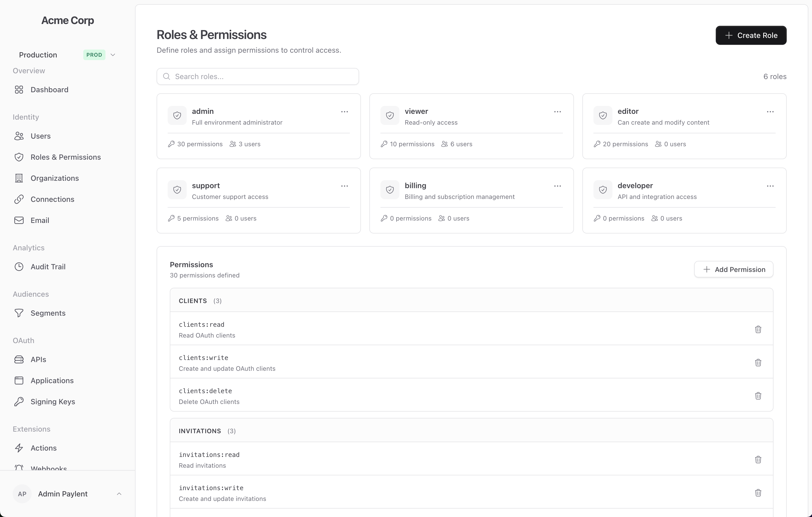Click the Create Role button
The width and height of the screenshot is (812, 517).
[751, 35]
